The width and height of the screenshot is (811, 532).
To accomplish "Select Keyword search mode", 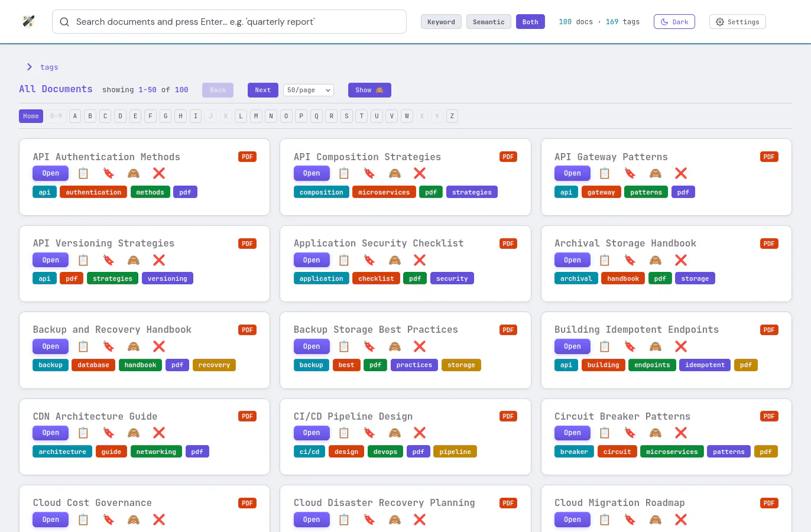I will click(x=441, y=22).
